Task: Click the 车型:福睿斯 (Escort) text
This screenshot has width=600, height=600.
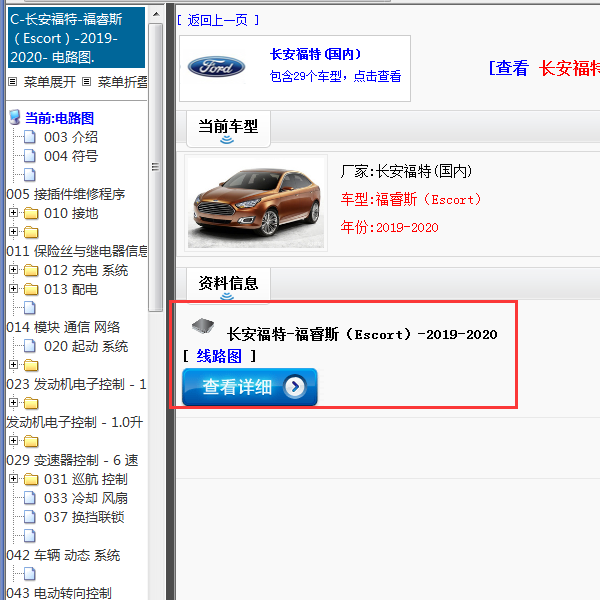Action: [411, 199]
